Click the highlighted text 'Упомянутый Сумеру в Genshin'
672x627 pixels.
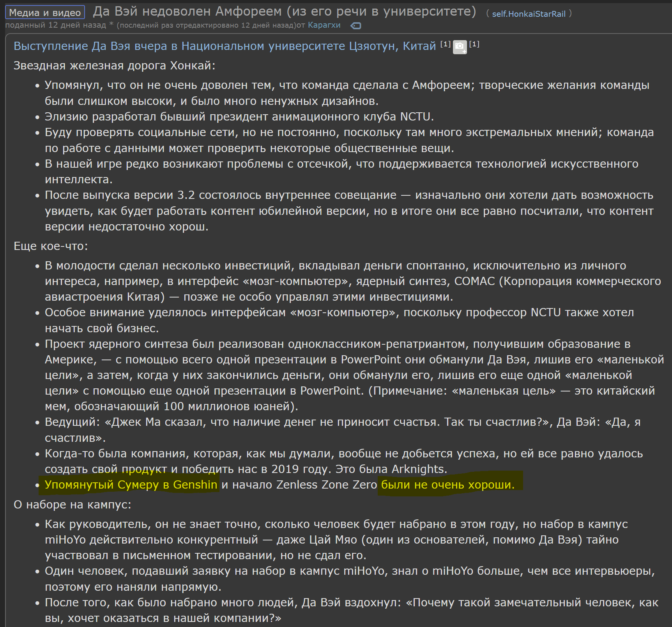[131, 485]
